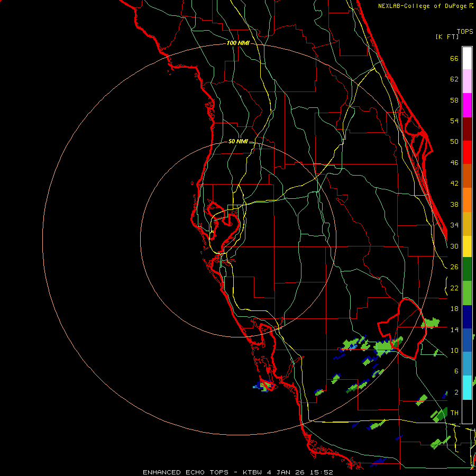476x476 pixels.
Task: Select the '58' legend label
Action: coord(454,100)
